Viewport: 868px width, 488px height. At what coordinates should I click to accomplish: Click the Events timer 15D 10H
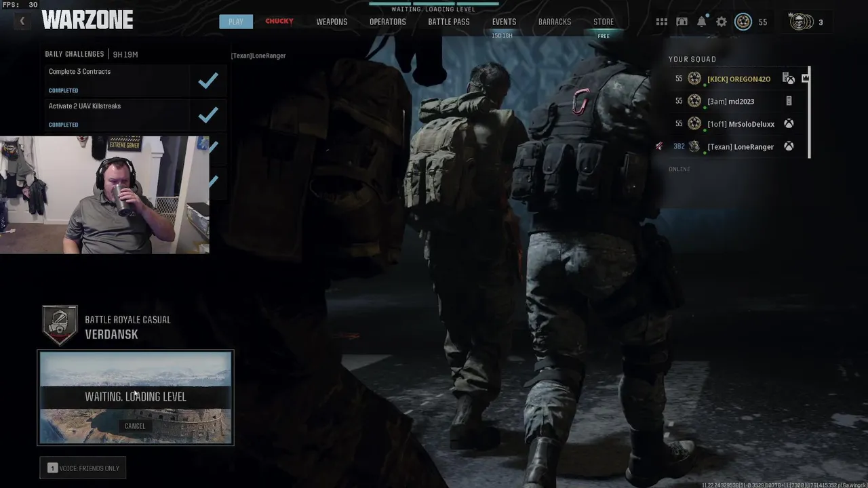tap(502, 36)
